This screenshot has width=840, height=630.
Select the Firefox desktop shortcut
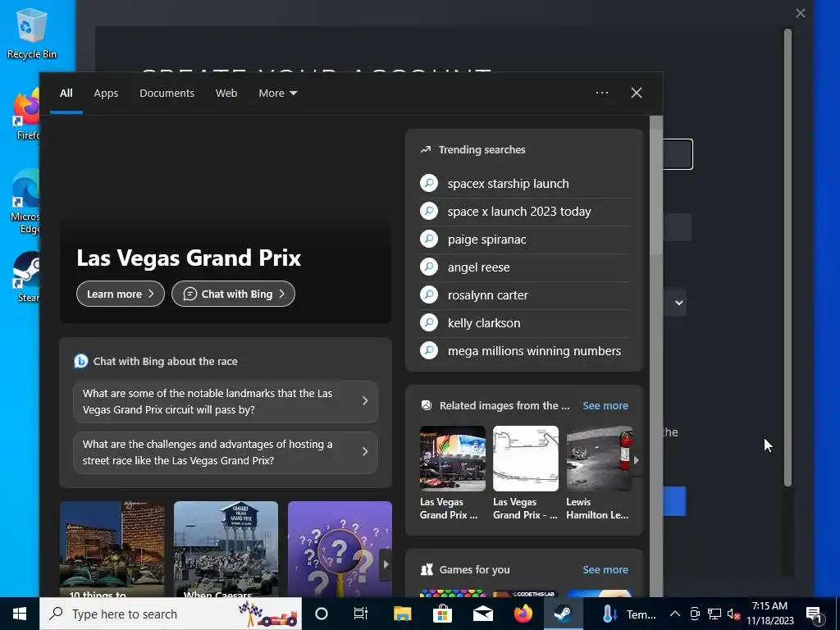click(26, 115)
